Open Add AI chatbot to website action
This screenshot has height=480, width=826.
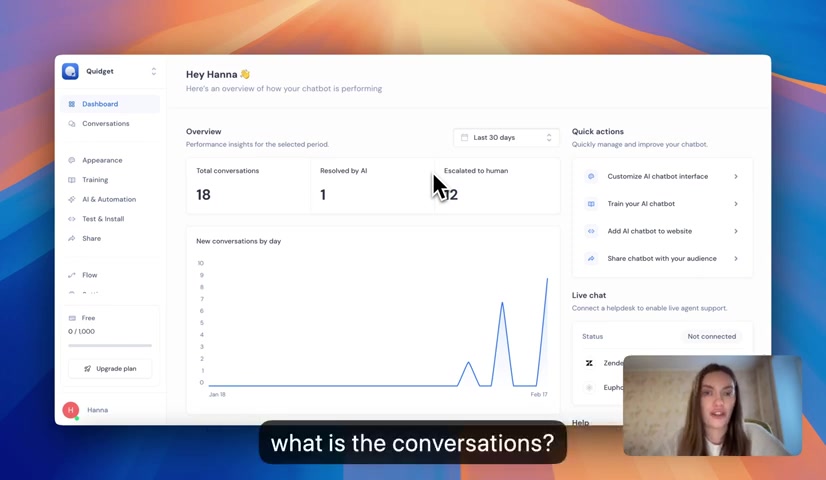click(663, 231)
